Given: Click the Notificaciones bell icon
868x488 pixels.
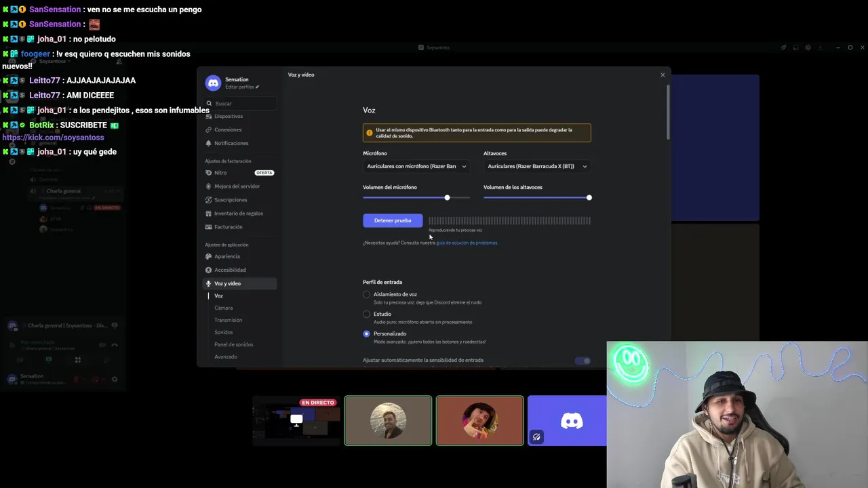Looking at the screenshot, I should pyautogui.click(x=208, y=143).
